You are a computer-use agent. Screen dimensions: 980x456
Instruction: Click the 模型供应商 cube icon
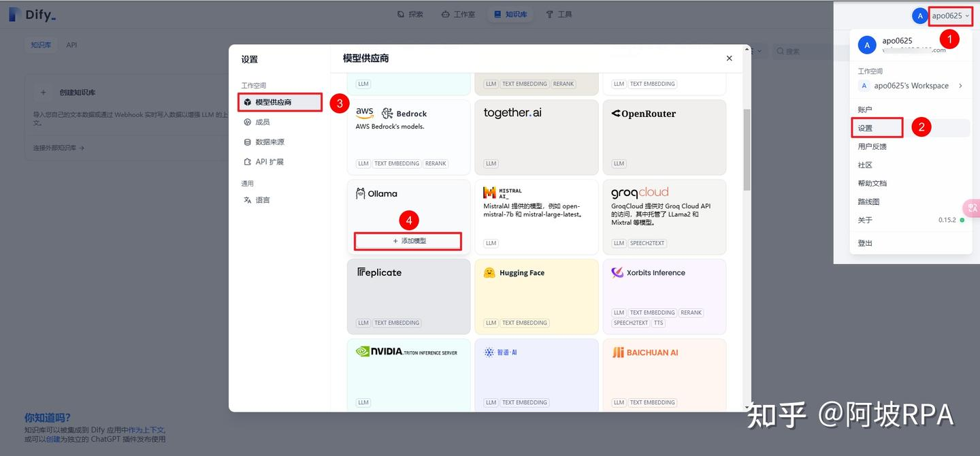coord(248,102)
